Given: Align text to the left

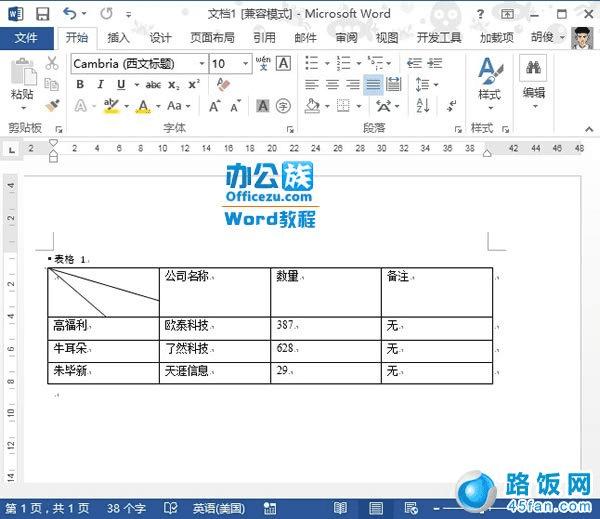Looking at the screenshot, I should (311, 84).
